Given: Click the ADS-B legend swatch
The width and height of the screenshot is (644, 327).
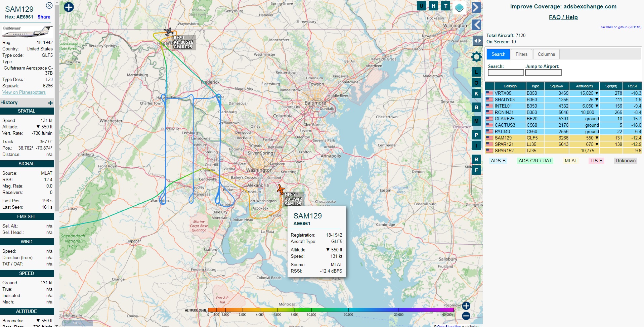Looking at the screenshot, I should pos(498,161).
